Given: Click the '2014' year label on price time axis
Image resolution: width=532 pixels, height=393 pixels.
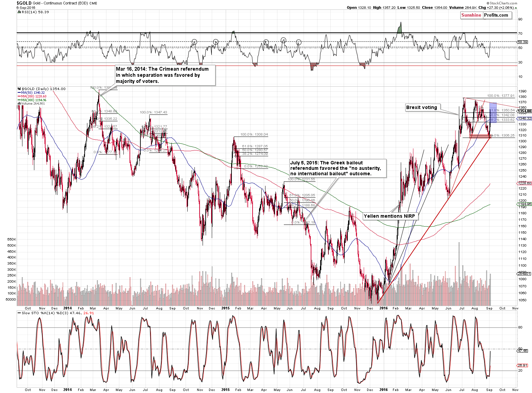Looking at the screenshot, I should click(x=68, y=308).
